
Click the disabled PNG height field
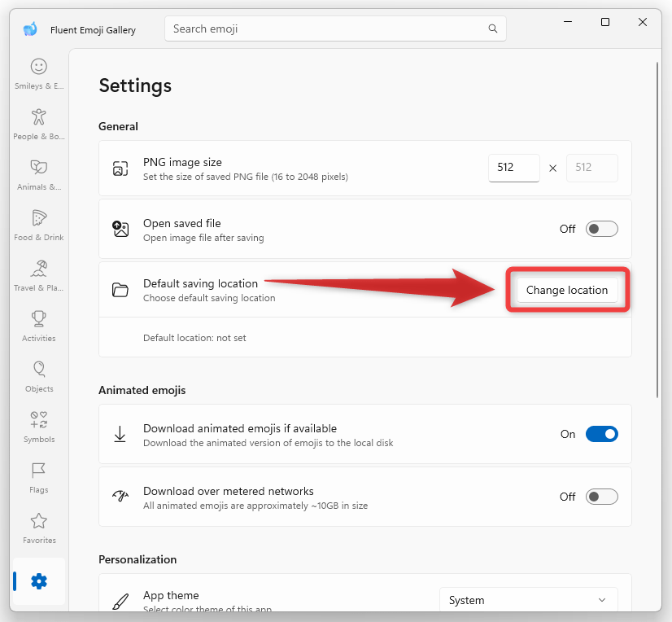pyautogui.click(x=591, y=168)
